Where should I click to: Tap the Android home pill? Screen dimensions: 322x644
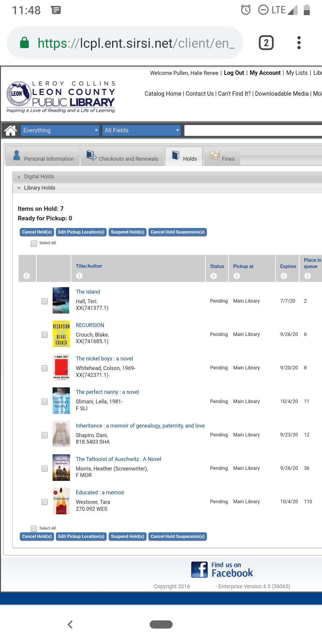[161, 624]
